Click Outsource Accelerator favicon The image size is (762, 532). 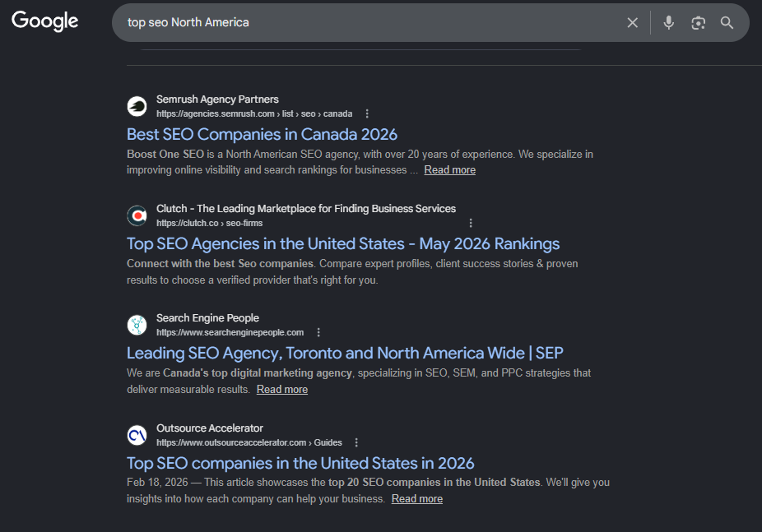pyautogui.click(x=137, y=435)
